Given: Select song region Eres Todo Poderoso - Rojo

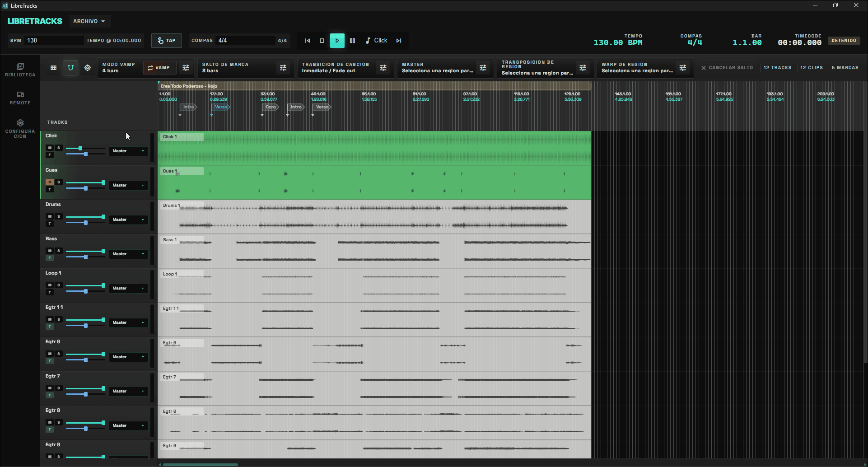Looking at the screenshot, I should pyautogui.click(x=374, y=86).
